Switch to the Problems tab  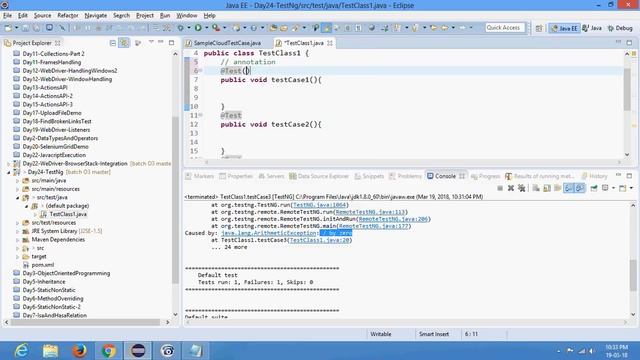point(405,176)
